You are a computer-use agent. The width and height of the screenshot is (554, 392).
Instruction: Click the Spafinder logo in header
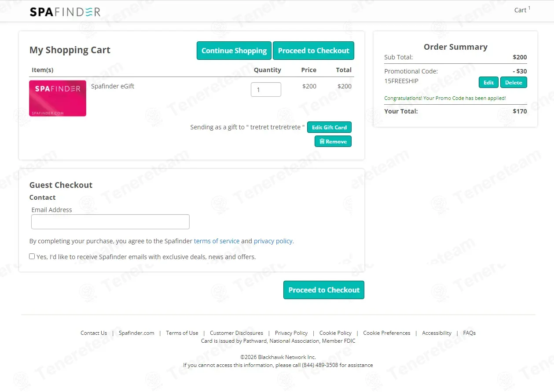[x=65, y=12]
